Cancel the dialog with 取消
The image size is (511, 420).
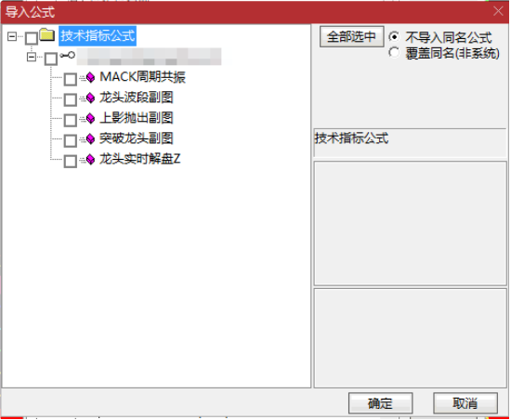pos(465,403)
